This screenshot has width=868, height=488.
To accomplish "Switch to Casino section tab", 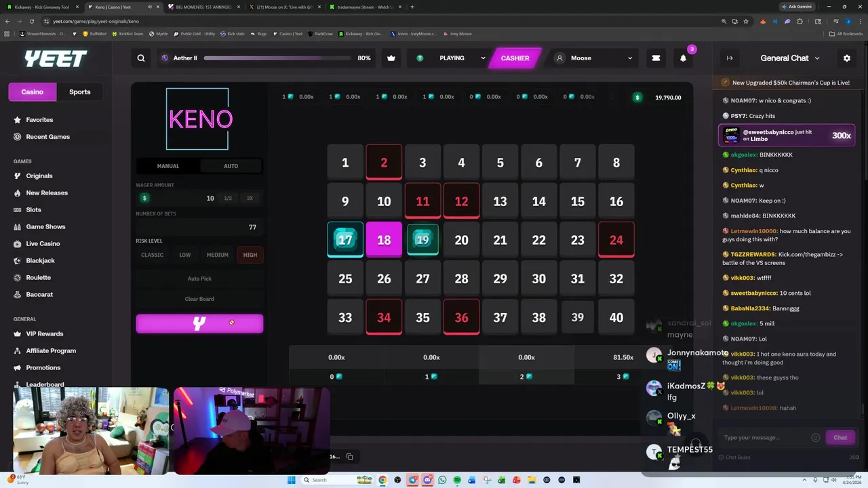I will tap(33, 92).
